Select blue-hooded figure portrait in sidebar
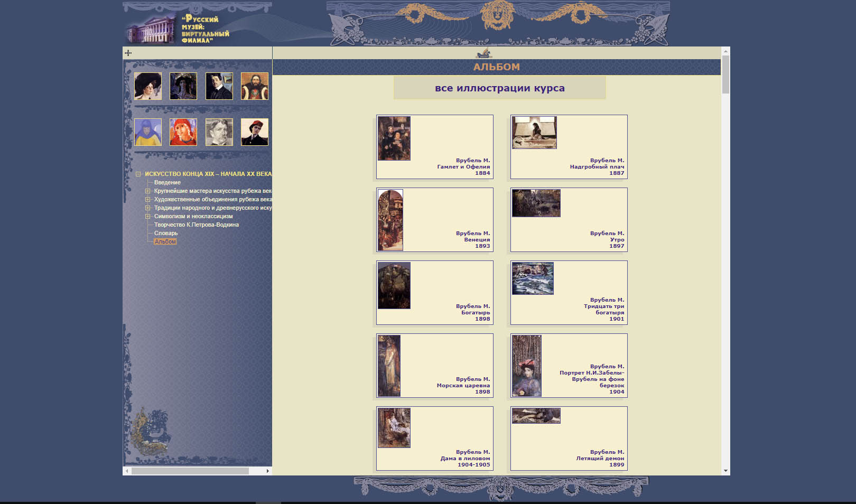 click(x=148, y=132)
